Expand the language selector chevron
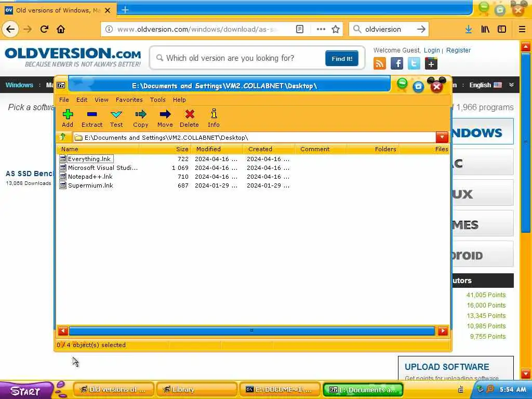 click(511, 85)
